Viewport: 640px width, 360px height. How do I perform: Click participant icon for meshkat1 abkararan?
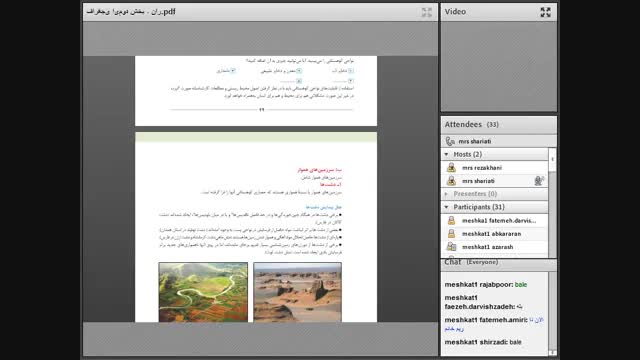tap(451, 234)
